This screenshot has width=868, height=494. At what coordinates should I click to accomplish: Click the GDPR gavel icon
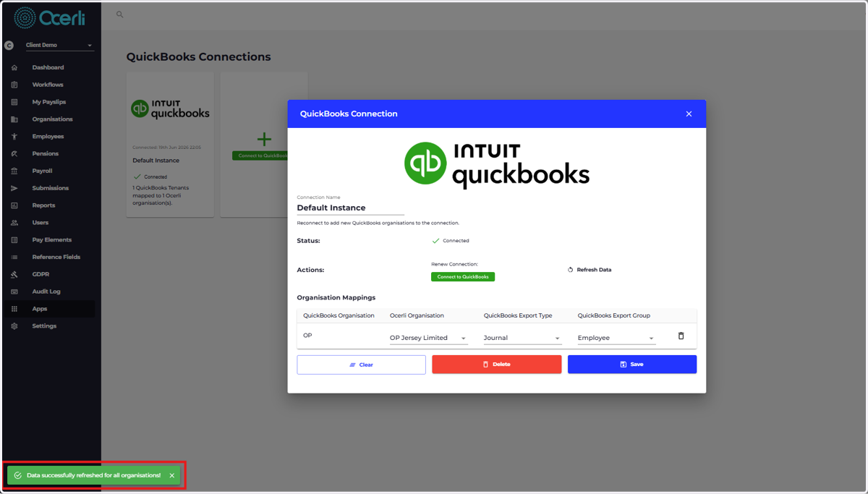pos(14,275)
